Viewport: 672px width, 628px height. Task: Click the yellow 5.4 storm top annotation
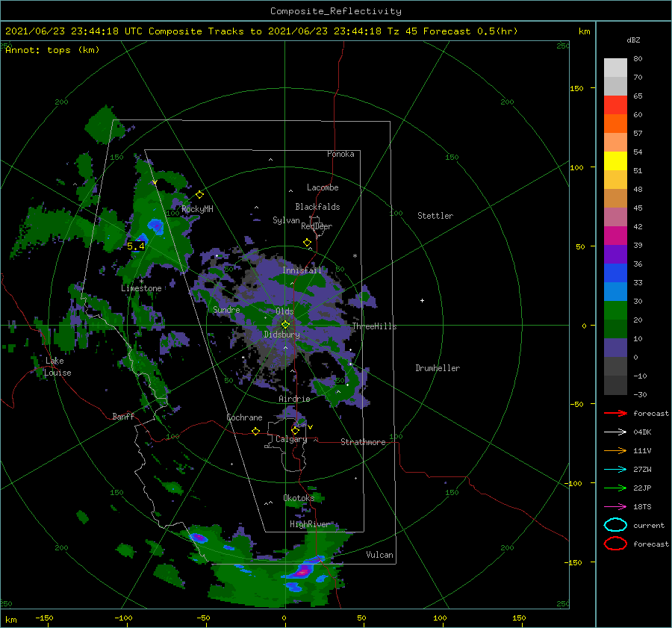pos(135,246)
